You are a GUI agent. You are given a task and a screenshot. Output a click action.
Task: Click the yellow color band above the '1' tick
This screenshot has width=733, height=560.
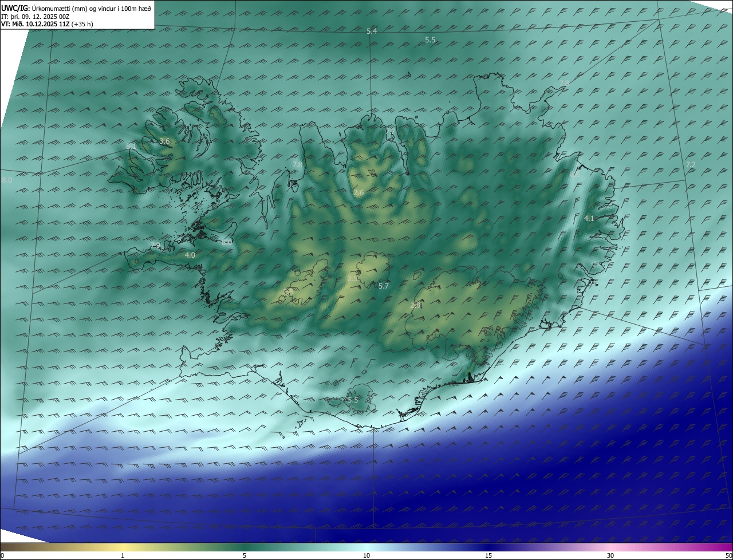point(123,547)
